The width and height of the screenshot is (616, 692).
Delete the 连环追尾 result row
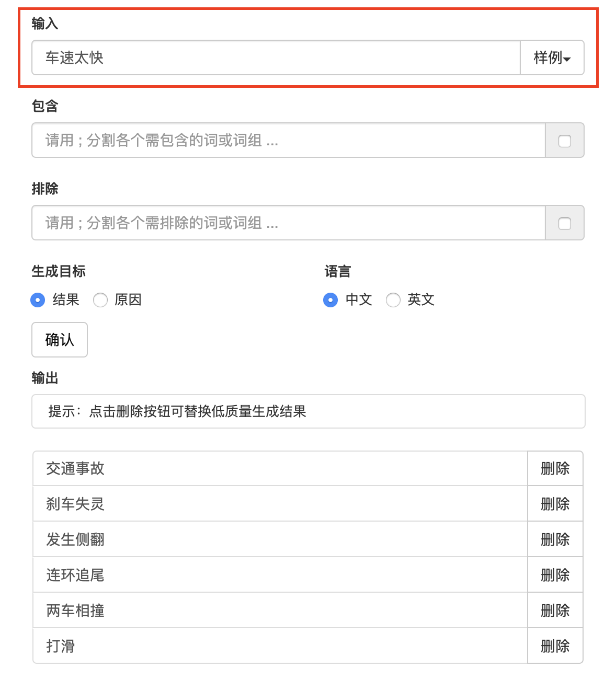[x=555, y=575]
